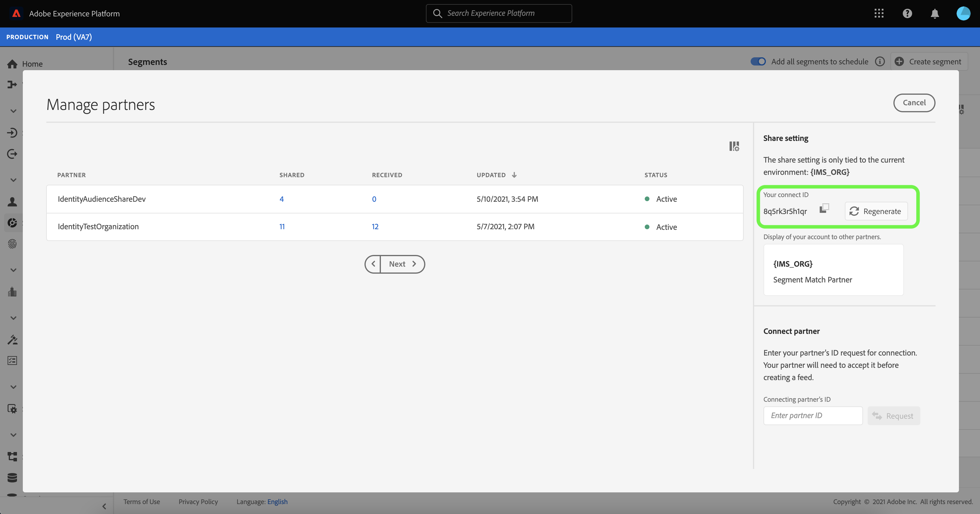Click the user profile avatar
980x514 pixels.
(963, 14)
